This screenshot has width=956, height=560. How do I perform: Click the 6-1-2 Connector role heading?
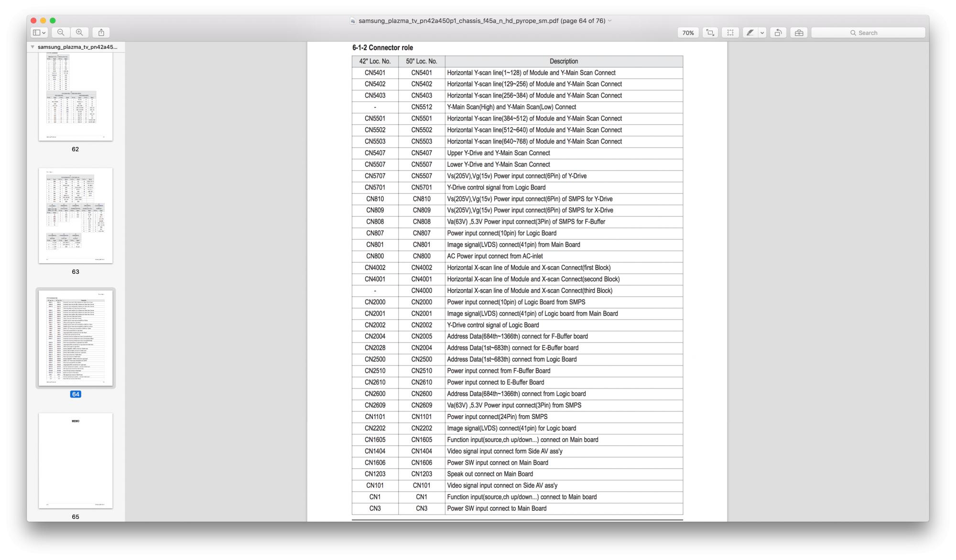point(382,48)
